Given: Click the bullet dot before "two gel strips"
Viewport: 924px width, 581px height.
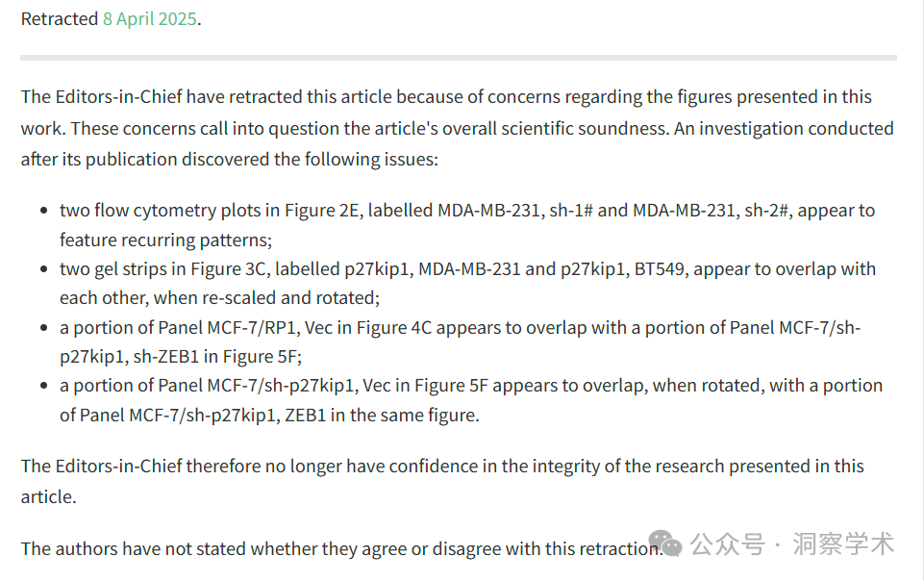Looking at the screenshot, I should tap(43, 268).
